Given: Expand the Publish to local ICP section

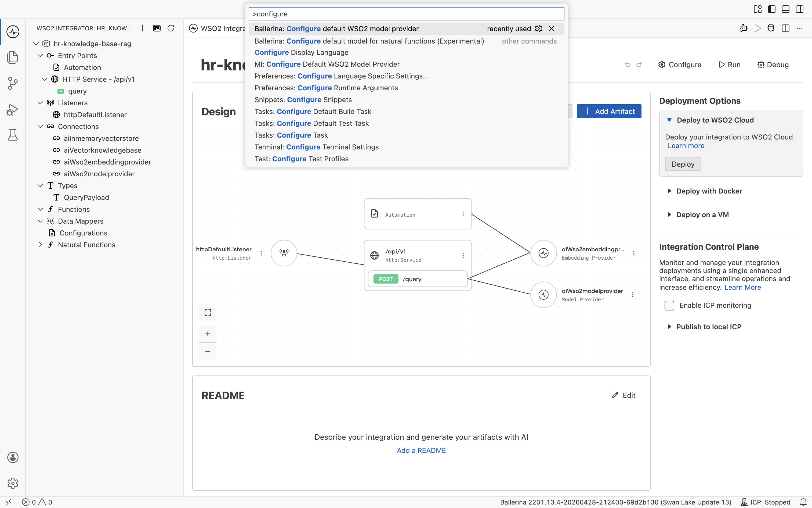Looking at the screenshot, I should point(669,327).
